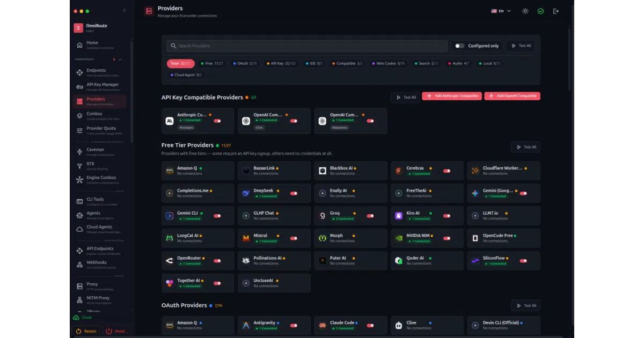Toggle light theme with the sun icon

(x=525, y=11)
